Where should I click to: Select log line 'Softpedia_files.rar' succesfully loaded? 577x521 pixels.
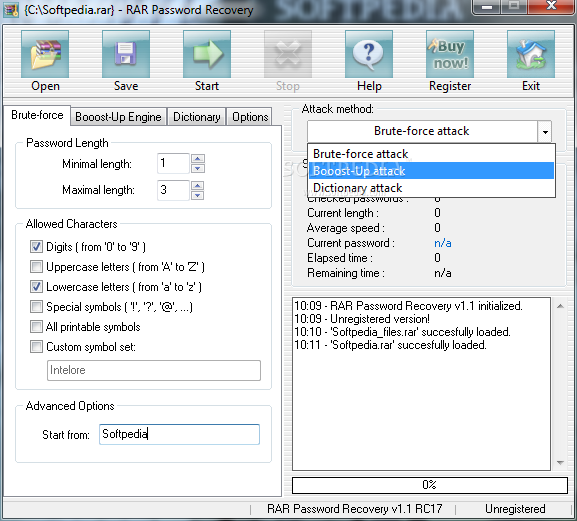402,332
